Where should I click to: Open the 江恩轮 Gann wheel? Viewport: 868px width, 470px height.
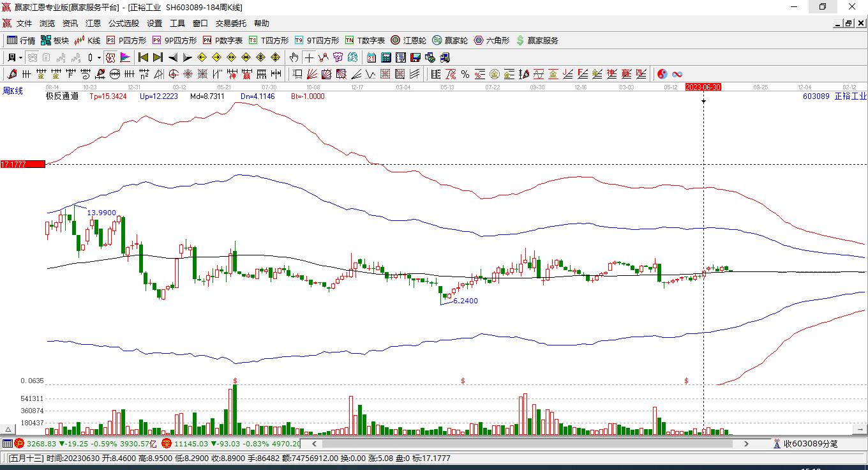tap(408, 40)
